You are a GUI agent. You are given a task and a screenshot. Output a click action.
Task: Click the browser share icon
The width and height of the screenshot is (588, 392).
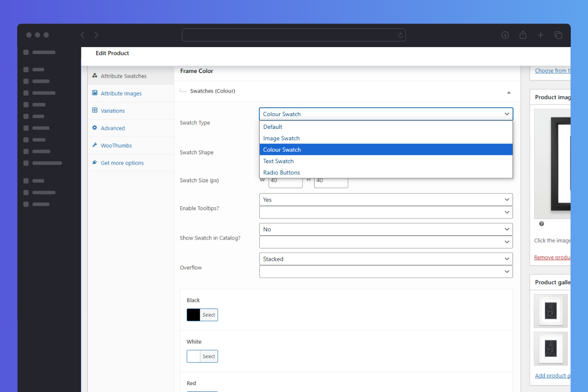[523, 35]
